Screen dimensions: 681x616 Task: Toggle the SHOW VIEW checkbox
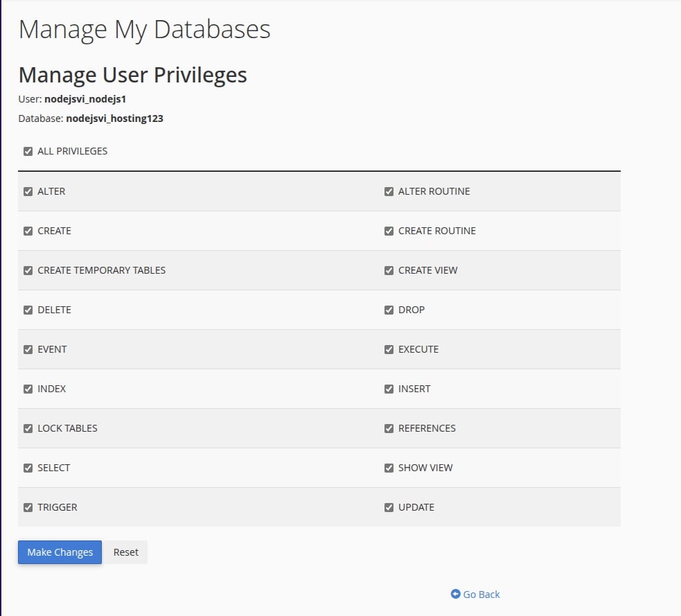pos(389,468)
